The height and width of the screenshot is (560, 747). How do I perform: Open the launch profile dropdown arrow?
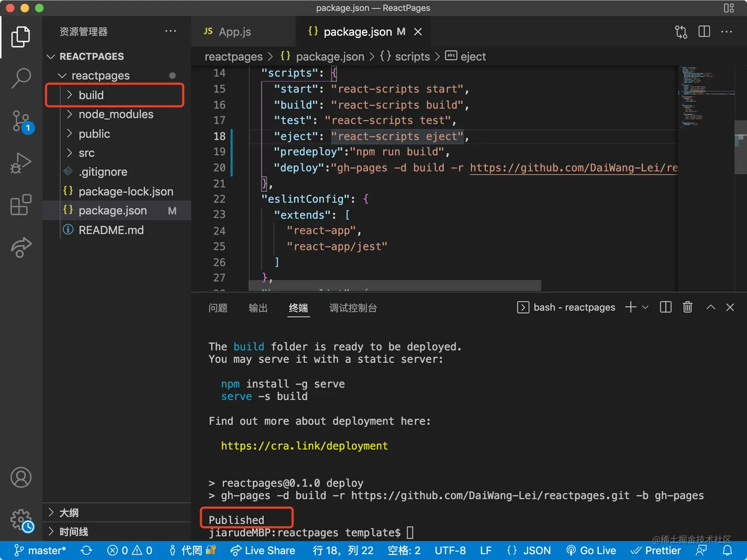[645, 307]
